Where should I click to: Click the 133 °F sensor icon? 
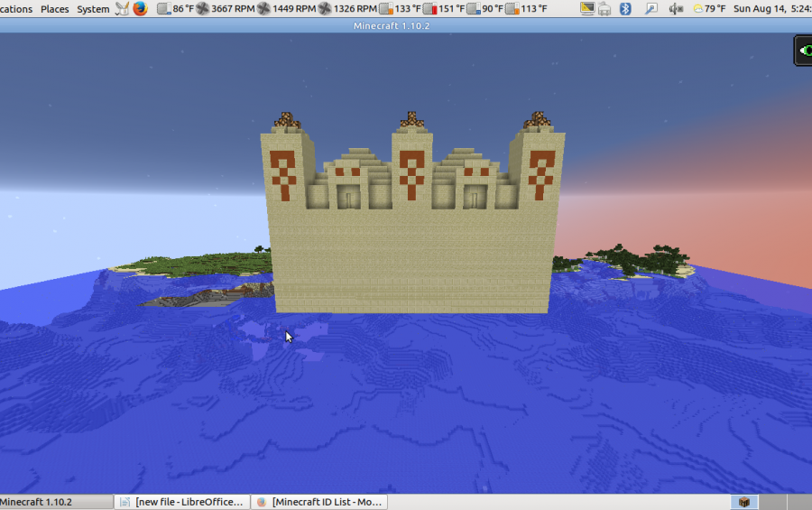(386, 8)
